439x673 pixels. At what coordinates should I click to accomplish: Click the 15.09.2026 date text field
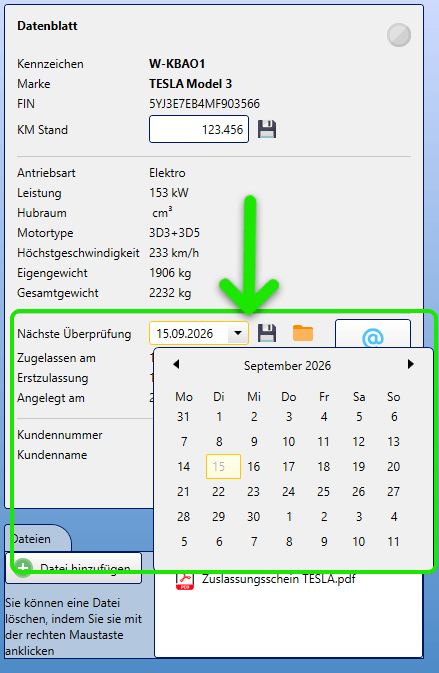click(189, 333)
